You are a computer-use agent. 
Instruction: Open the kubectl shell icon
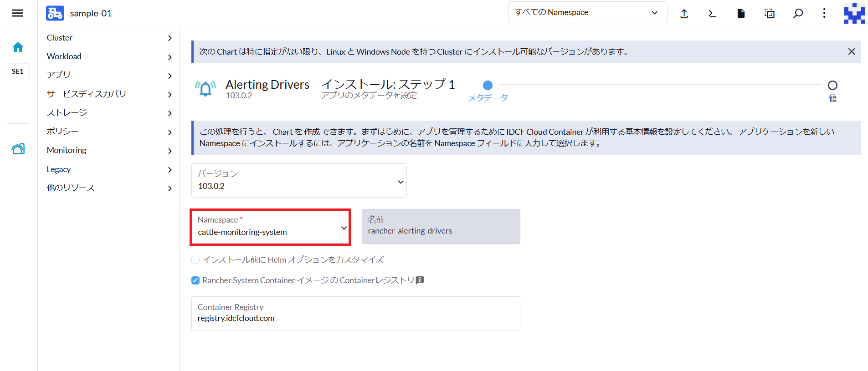click(712, 14)
